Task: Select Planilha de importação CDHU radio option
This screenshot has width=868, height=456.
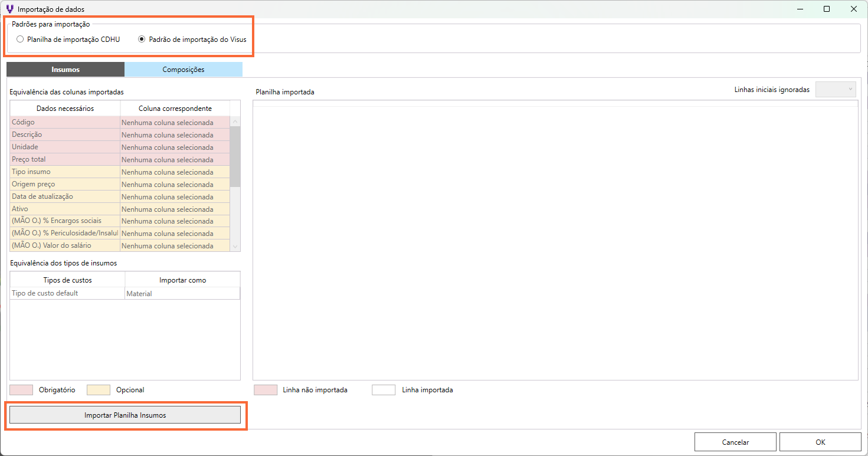Action: tap(21, 40)
